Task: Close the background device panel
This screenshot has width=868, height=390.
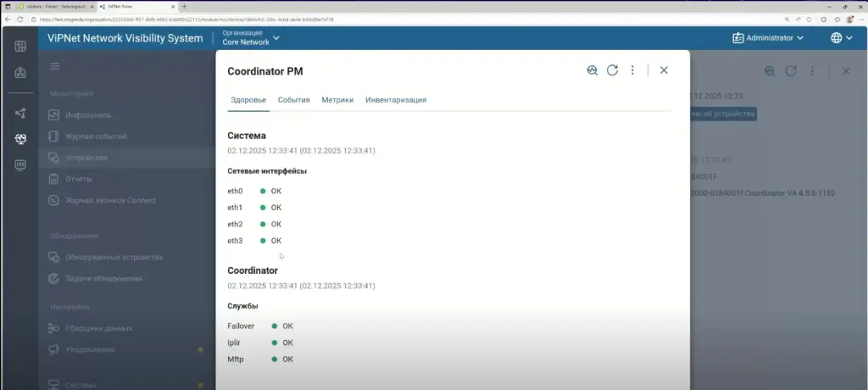Action: [x=846, y=71]
